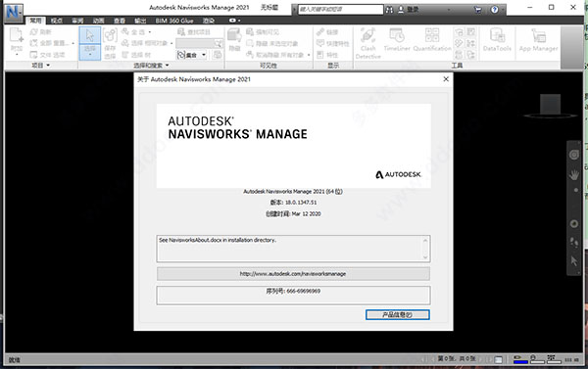Click Hide Unselected button
Image resolution: width=588 pixels, height=369 pixels.
(272, 43)
